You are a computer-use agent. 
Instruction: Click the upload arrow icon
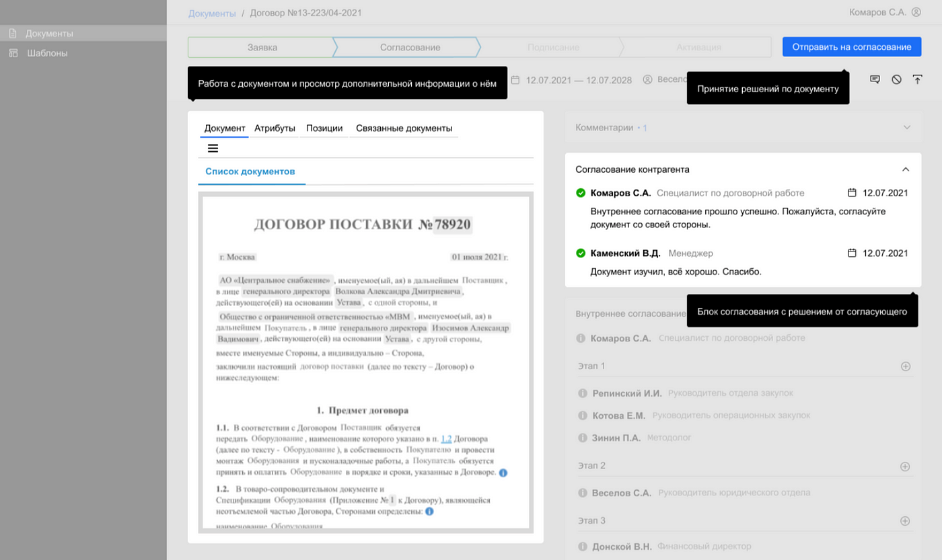[917, 79]
